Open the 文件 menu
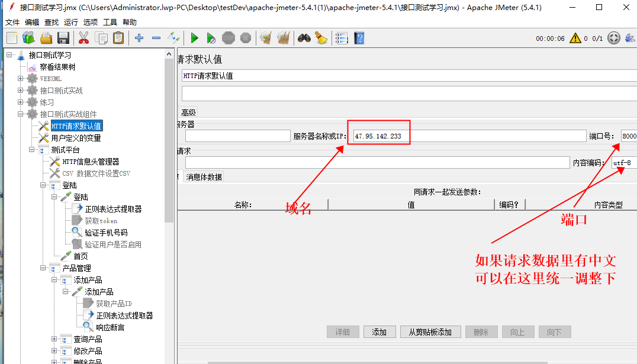The height and width of the screenshot is (364, 637). 12,22
